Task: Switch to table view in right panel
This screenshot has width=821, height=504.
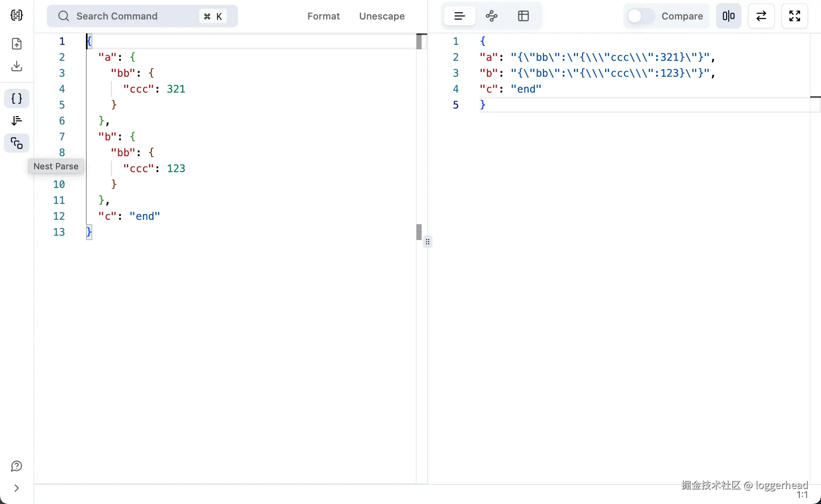Action: click(x=523, y=16)
